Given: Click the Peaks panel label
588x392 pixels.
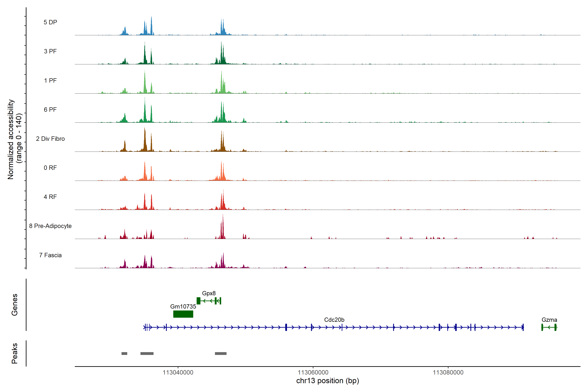Looking at the screenshot, I should point(15,353).
